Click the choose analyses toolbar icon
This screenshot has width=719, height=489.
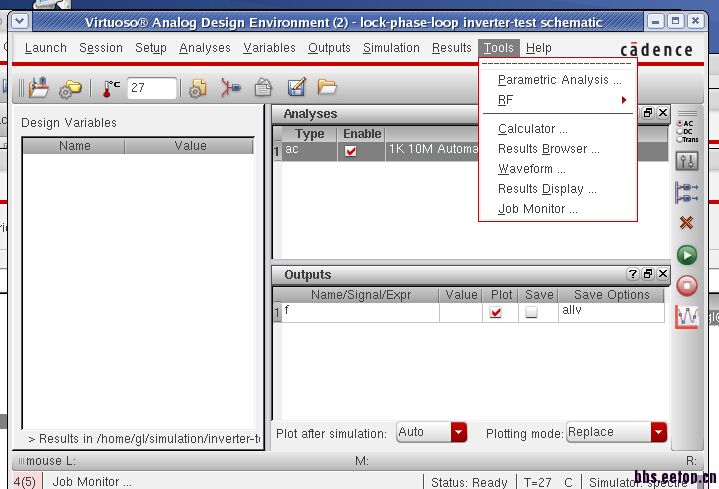tap(230, 87)
